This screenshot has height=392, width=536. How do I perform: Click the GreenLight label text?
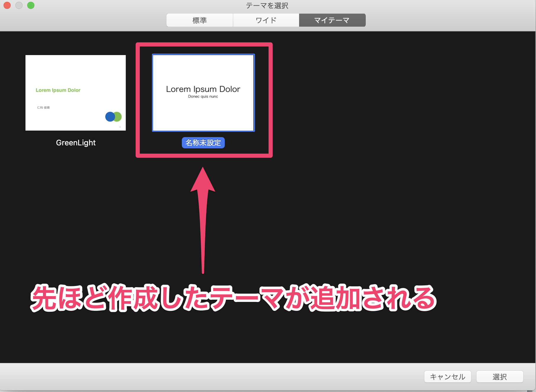click(x=76, y=142)
